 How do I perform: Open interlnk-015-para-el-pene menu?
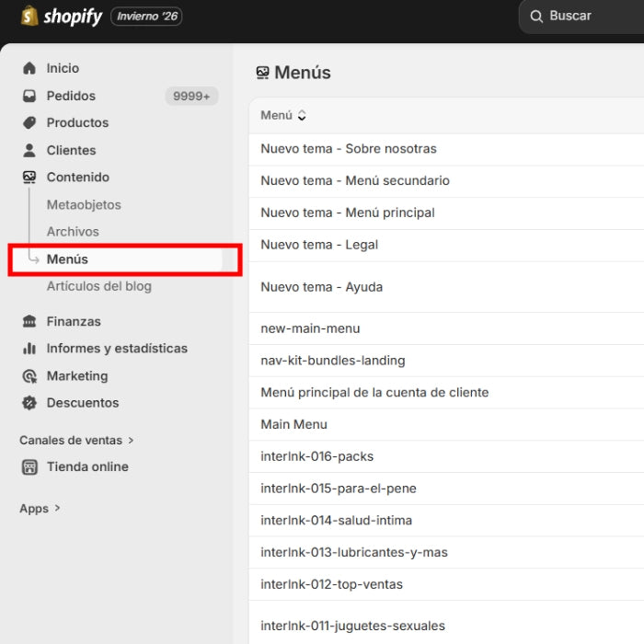pos(446,489)
